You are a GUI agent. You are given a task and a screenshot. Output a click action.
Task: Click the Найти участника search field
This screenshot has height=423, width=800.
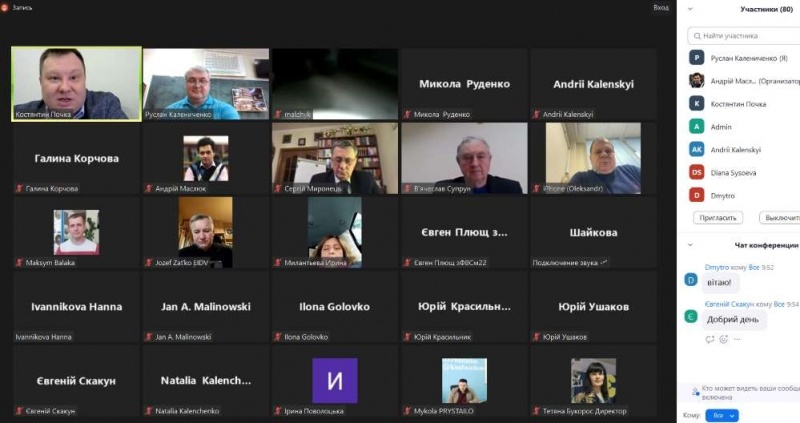coord(744,36)
